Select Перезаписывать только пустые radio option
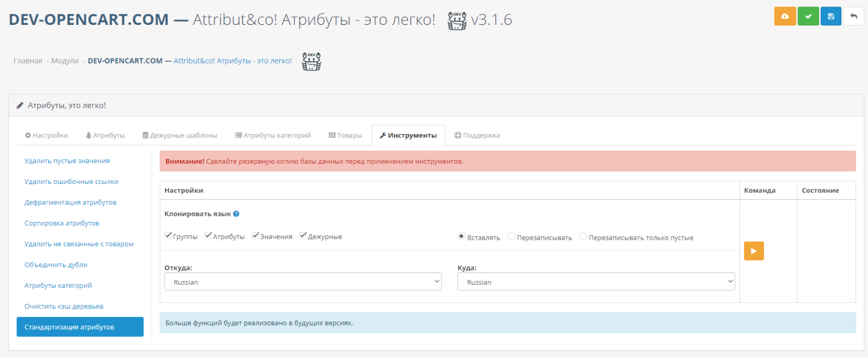Image resolution: width=868 pixels, height=358 pixels. [x=583, y=236]
